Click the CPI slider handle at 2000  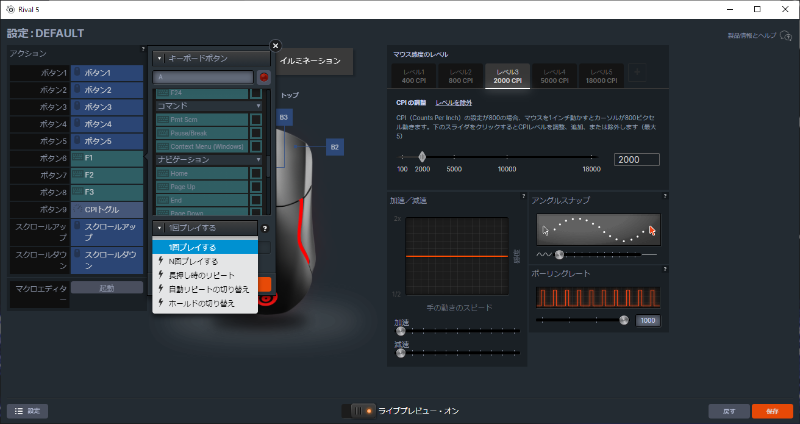click(x=422, y=157)
